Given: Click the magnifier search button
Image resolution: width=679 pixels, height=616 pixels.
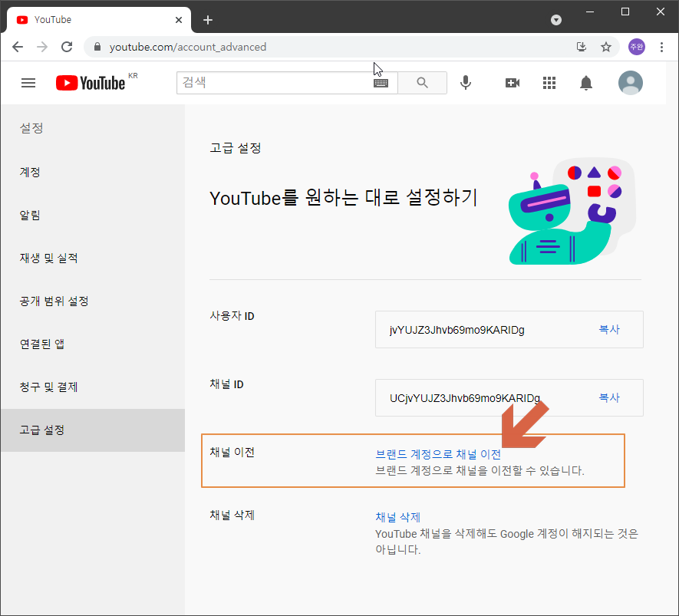Looking at the screenshot, I should tap(422, 83).
